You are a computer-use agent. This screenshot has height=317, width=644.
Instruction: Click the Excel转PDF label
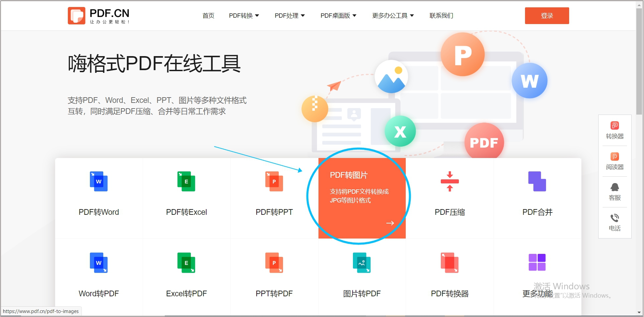click(x=186, y=294)
